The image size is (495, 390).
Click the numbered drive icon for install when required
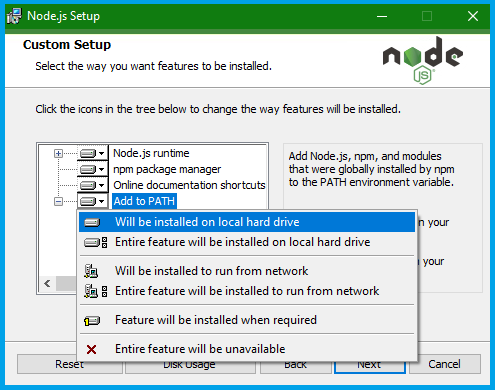pyautogui.click(x=92, y=321)
